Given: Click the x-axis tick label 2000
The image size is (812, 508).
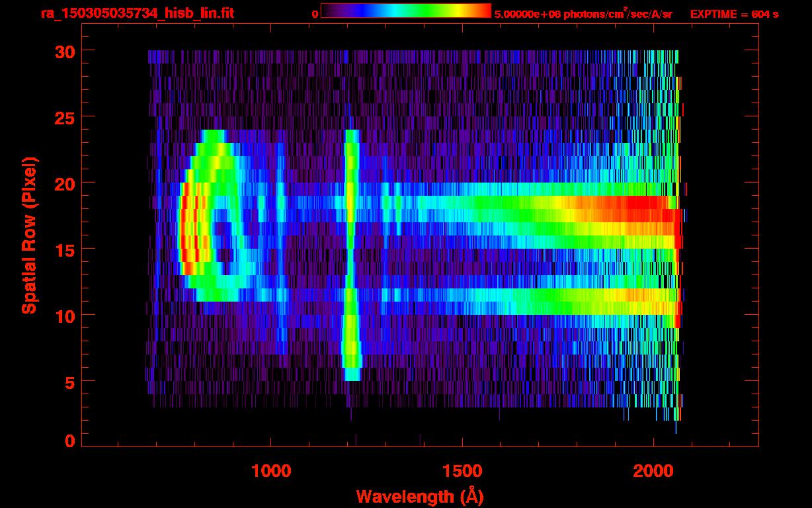Looking at the screenshot, I should [x=653, y=471].
